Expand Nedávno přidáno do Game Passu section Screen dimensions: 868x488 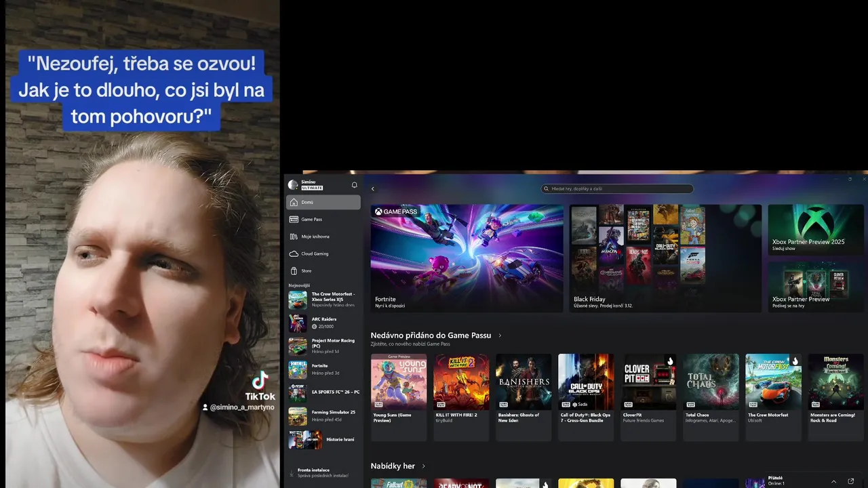click(x=500, y=335)
